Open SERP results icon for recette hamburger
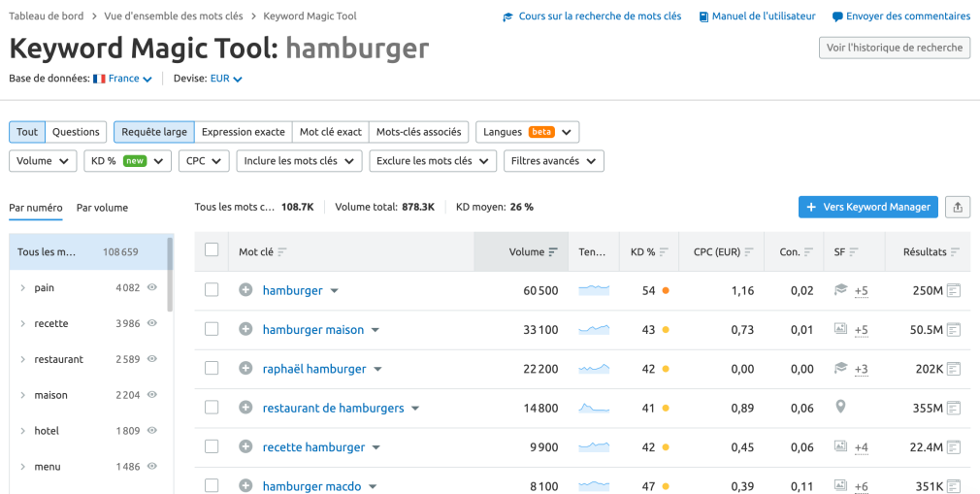This screenshot has height=494, width=980. (953, 447)
